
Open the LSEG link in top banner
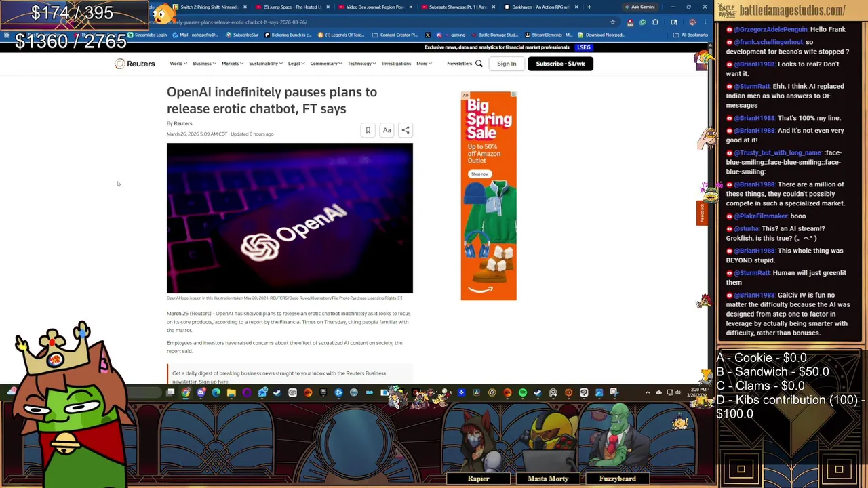pyautogui.click(x=584, y=47)
